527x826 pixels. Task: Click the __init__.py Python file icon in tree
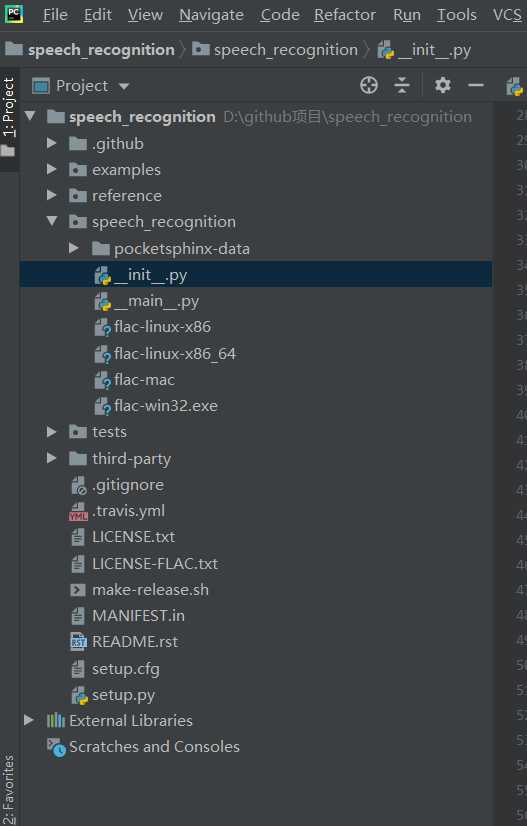(103, 275)
